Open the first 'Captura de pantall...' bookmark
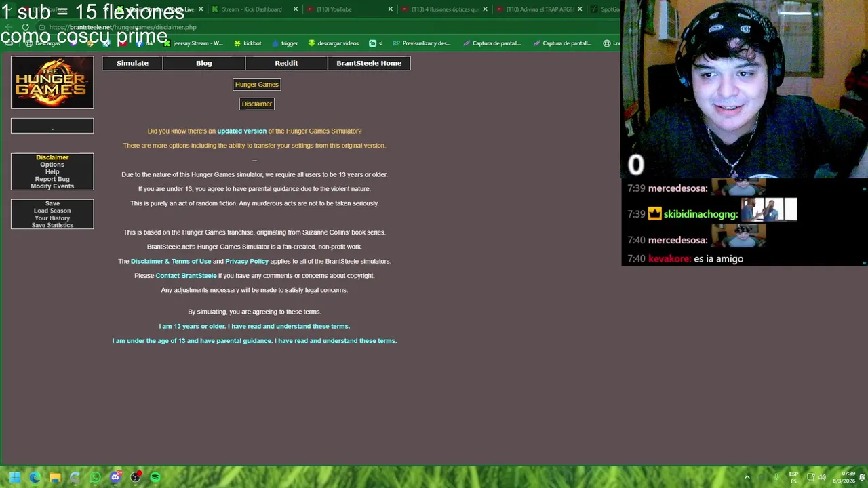 pos(492,43)
